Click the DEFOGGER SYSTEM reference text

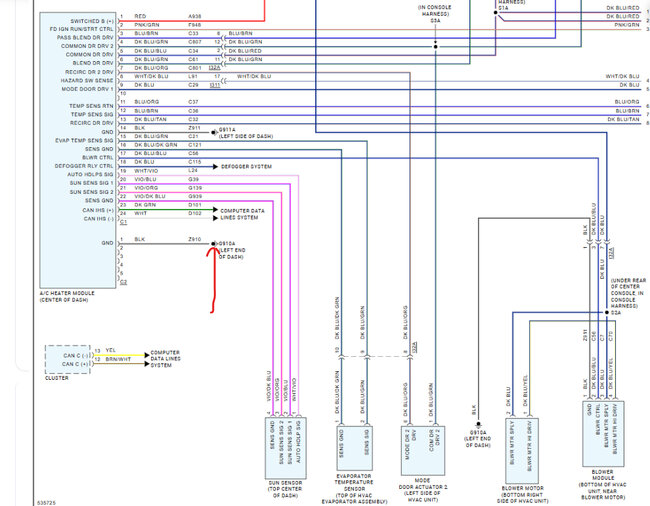coord(246,167)
